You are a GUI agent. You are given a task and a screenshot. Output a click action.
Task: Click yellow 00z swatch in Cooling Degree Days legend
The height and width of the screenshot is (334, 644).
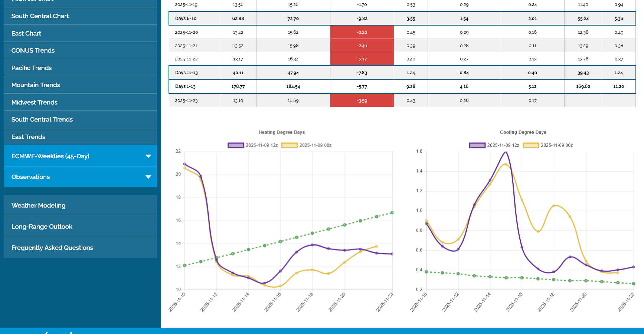[x=531, y=145]
